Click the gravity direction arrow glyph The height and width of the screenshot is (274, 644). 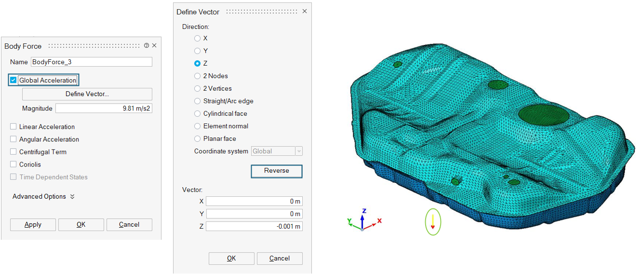point(433,221)
